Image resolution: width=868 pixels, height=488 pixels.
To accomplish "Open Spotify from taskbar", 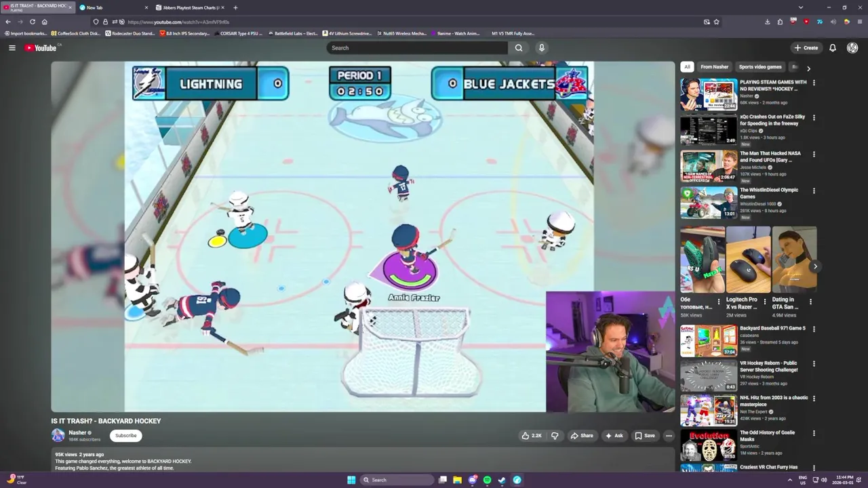I will [487, 480].
